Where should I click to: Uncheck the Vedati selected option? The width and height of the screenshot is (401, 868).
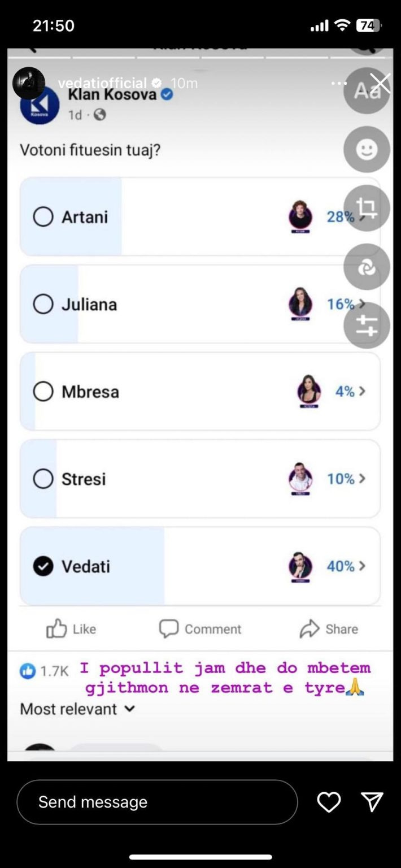tap(43, 566)
